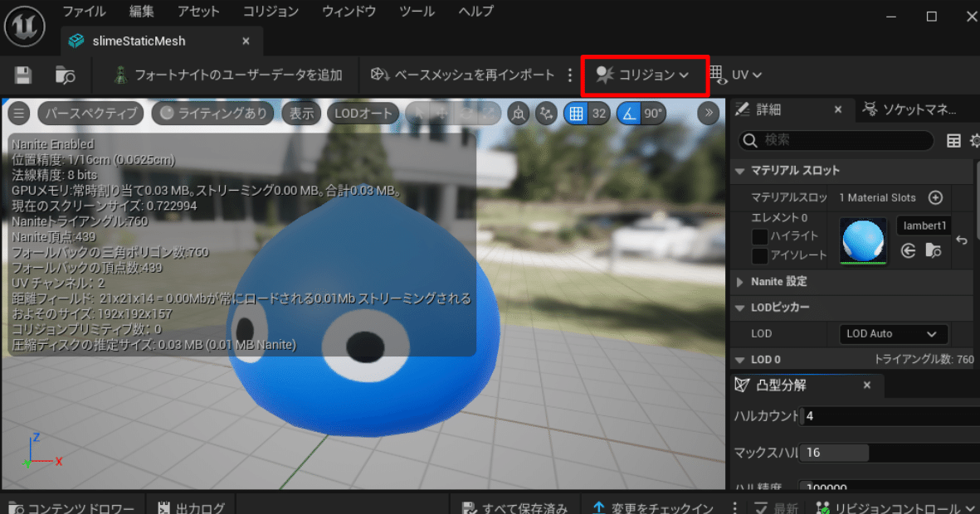Image resolution: width=980 pixels, height=514 pixels.
Task: Open the 編集 menu
Action: [x=141, y=12]
